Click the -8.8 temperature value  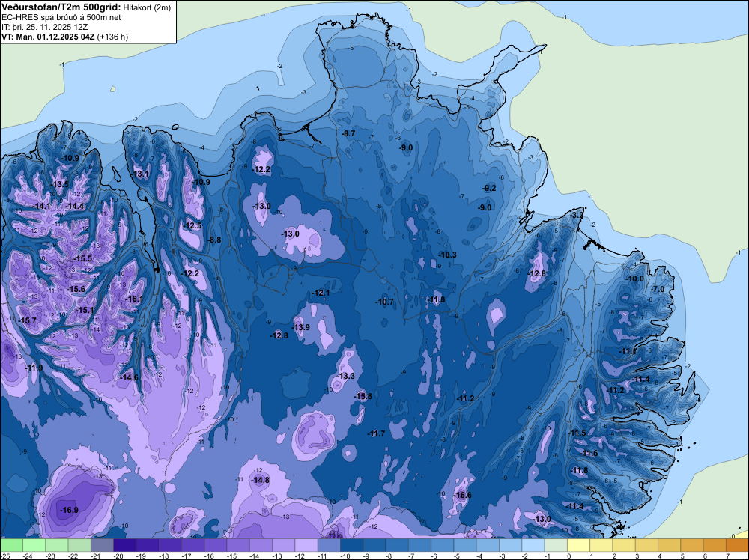[x=214, y=240]
